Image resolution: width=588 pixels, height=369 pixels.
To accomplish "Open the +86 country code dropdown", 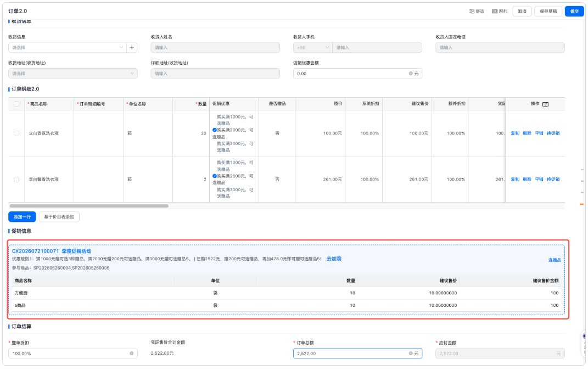I will tap(313, 48).
